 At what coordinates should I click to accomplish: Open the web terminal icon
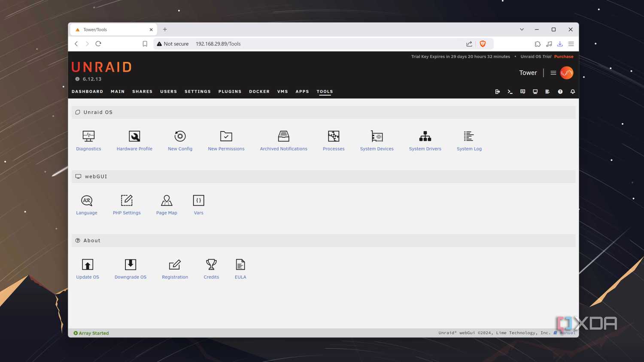pos(510,91)
